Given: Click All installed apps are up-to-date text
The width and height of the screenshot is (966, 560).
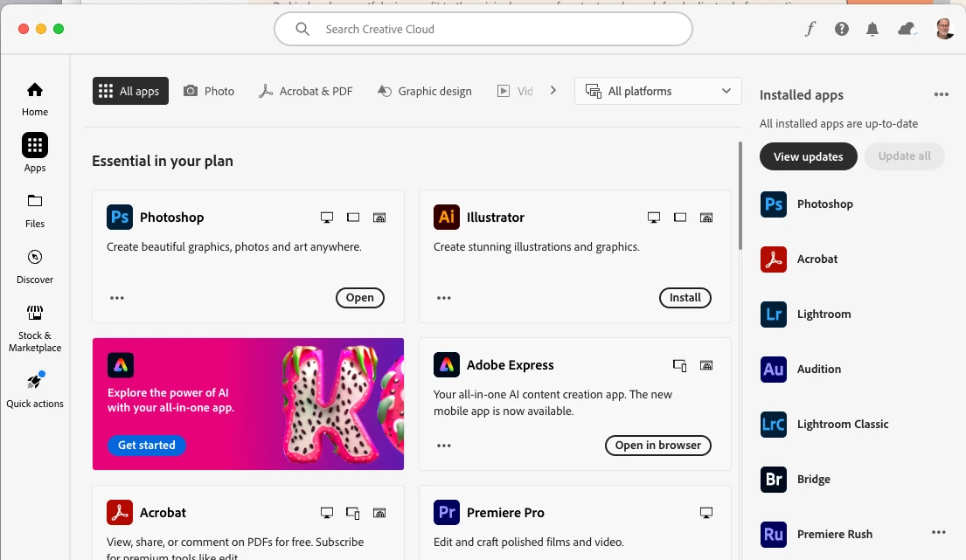Looking at the screenshot, I should (838, 124).
